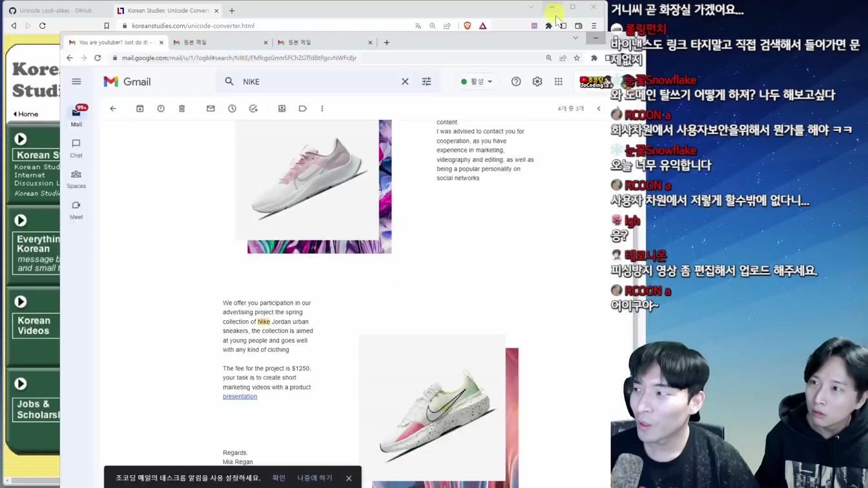
Task: Share the Gmail page URL
Action: 563,57
